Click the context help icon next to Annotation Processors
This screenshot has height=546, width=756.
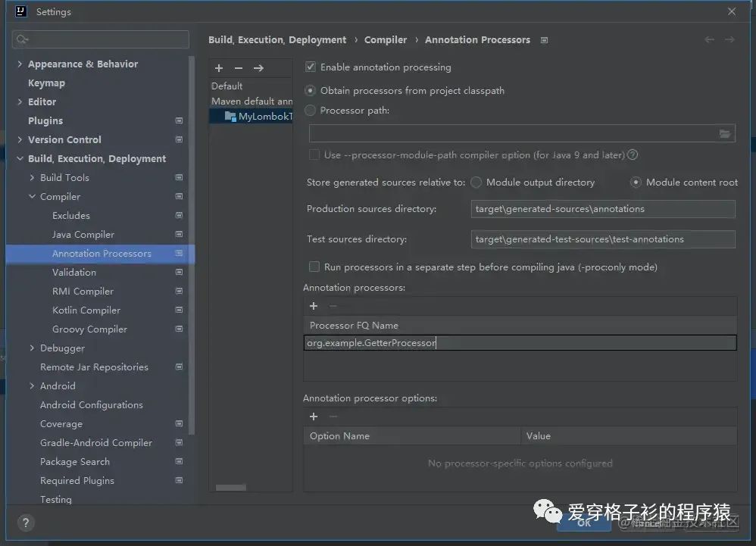544,39
